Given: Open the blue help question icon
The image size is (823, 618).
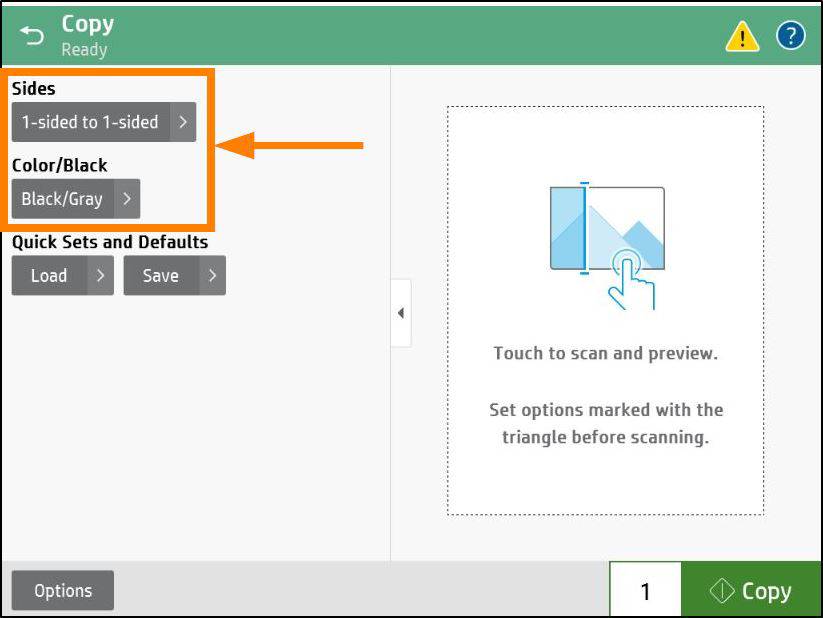Looking at the screenshot, I should coord(790,35).
